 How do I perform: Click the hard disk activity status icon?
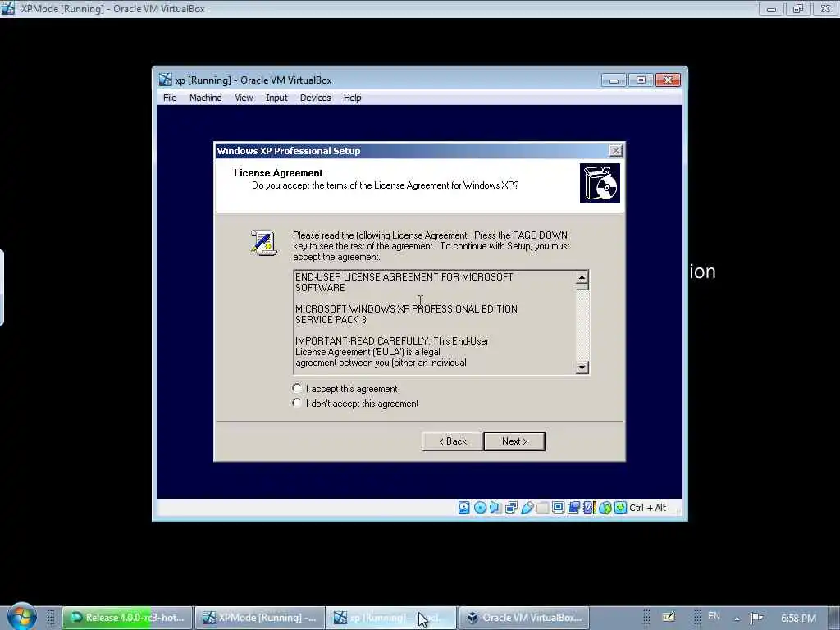point(464,507)
